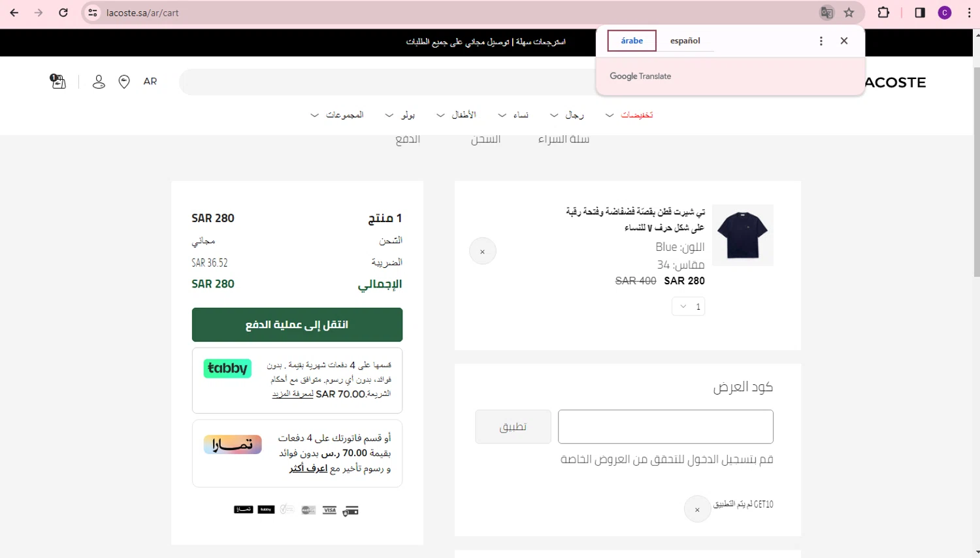The image size is (980, 558).
Task: Reload the Lacoste cart page
Action: click(63, 12)
